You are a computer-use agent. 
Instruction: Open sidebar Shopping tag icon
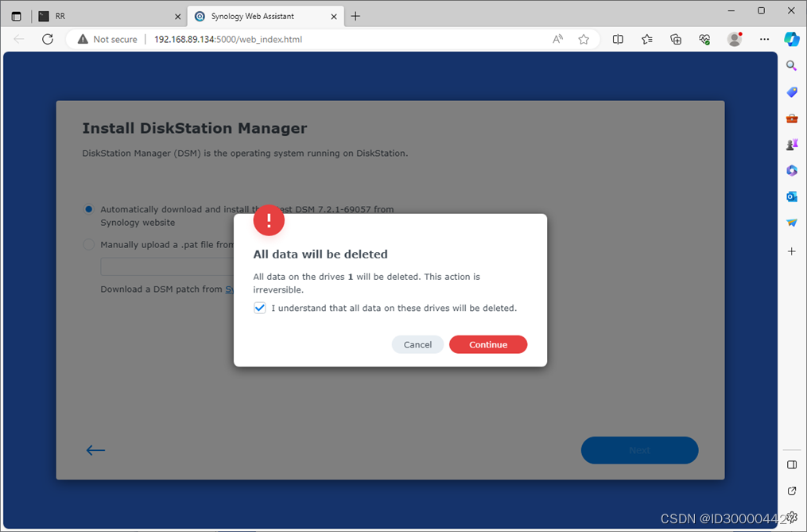(792, 92)
